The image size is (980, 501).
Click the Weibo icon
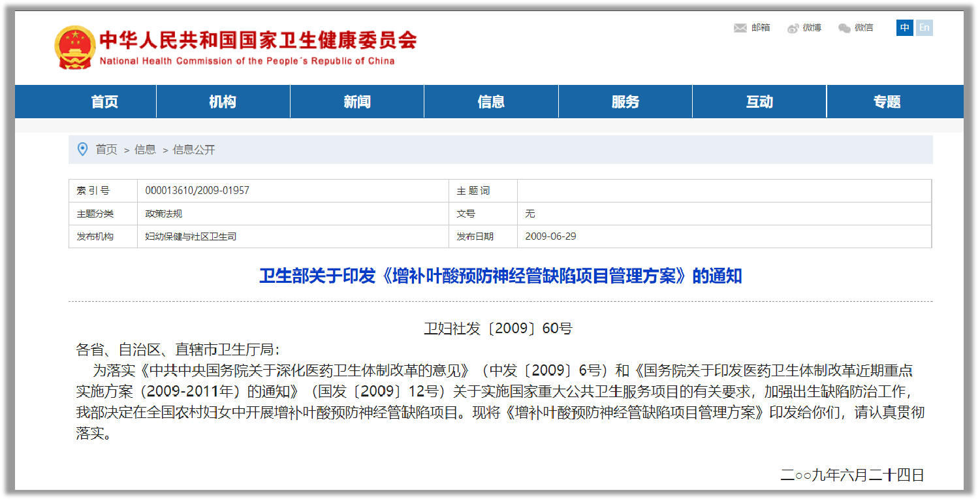coord(793,28)
